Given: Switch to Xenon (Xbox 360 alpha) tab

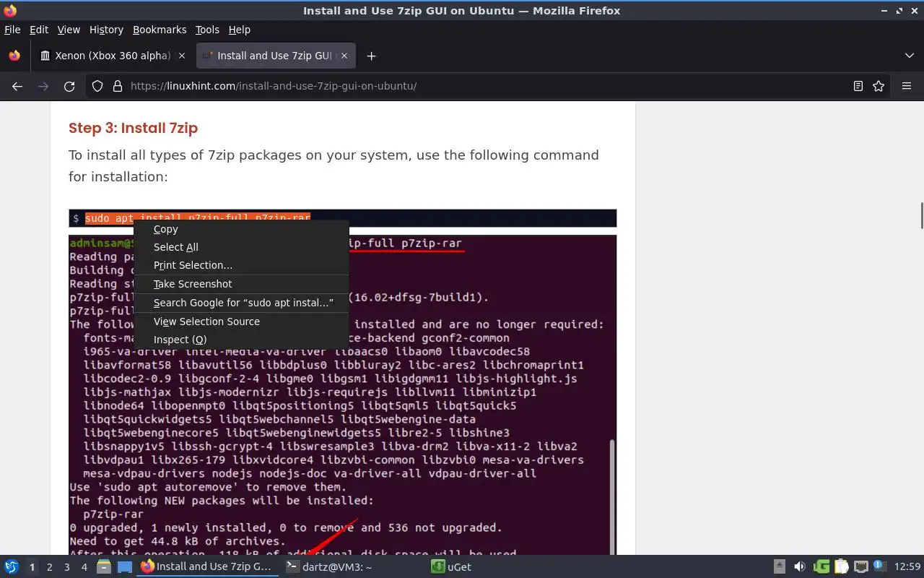Looking at the screenshot, I should (x=113, y=56).
